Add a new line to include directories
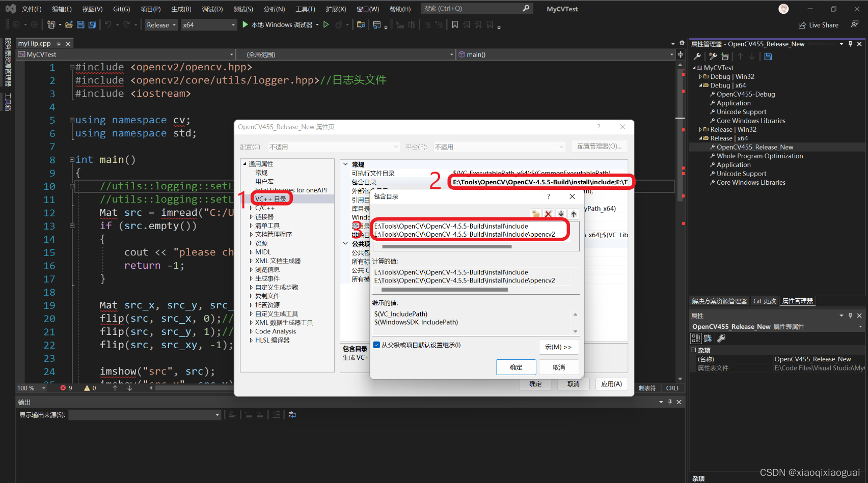The image size is (868, 483). pos(535,213)
